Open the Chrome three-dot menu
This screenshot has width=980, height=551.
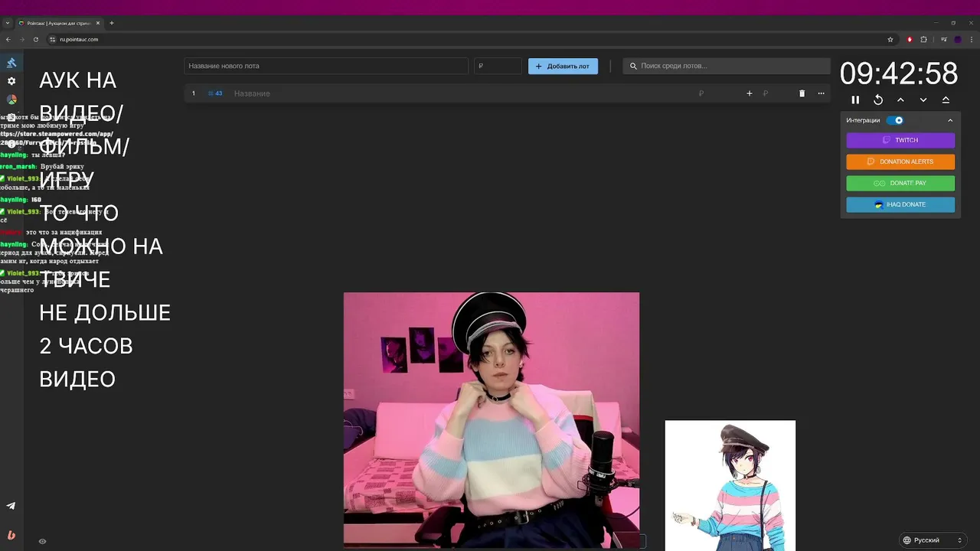tap(972, 39)
